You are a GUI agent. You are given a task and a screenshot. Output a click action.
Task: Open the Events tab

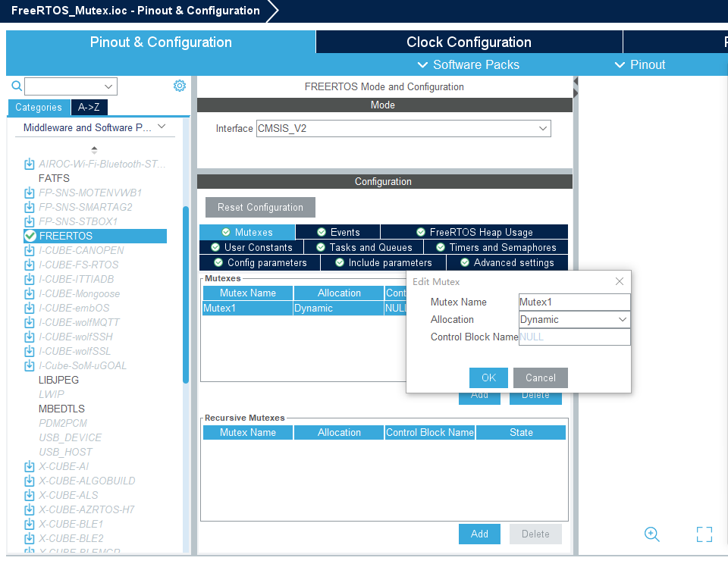tap(338, 232)
